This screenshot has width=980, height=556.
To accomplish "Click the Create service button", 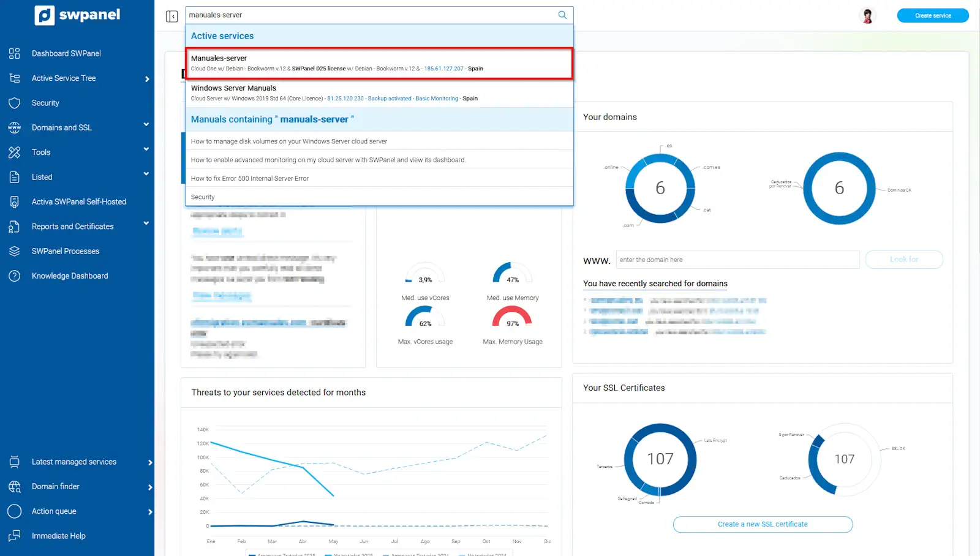I will click(x=933, y=15).
